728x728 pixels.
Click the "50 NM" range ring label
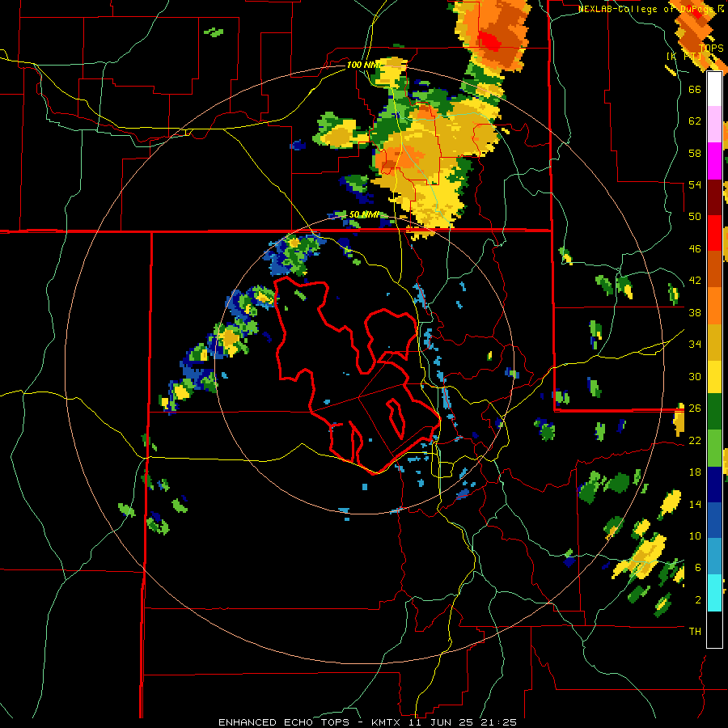[365, 214]
